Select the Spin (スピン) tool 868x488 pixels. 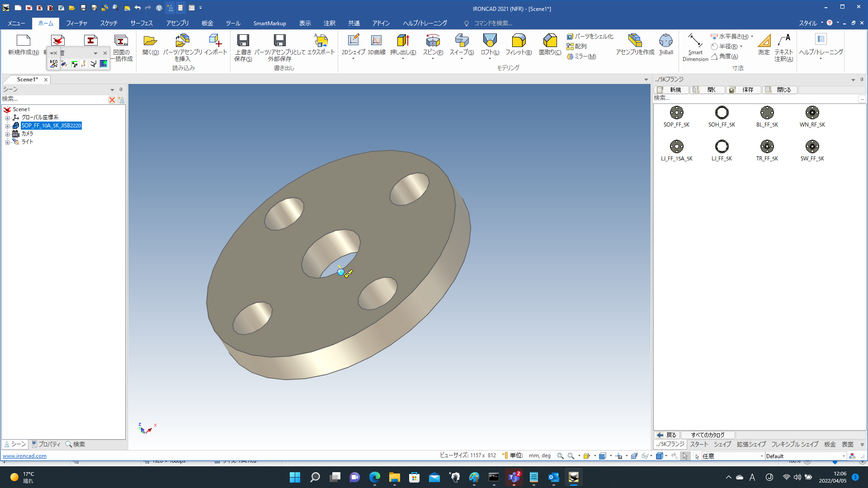(433, 41)
